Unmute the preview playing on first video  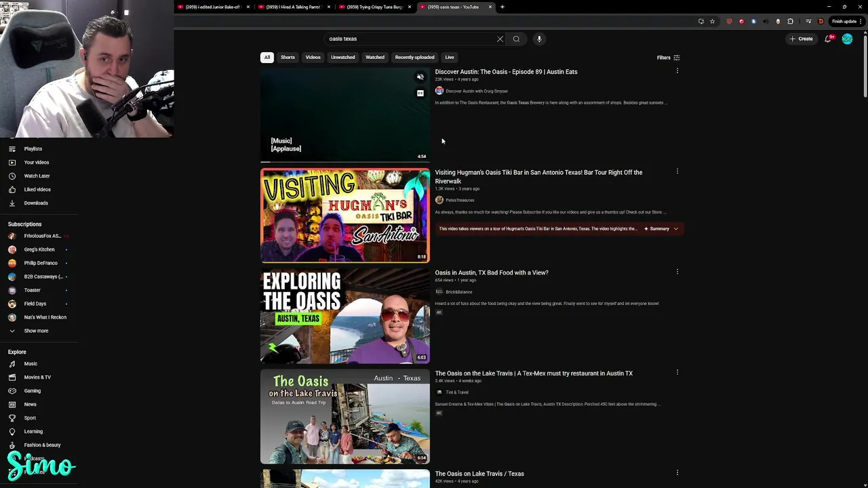420,77
